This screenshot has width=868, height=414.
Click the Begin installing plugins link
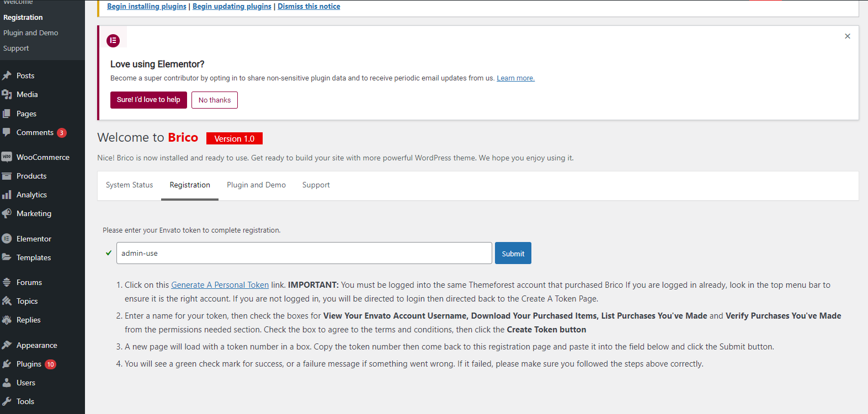click(147, 7)
